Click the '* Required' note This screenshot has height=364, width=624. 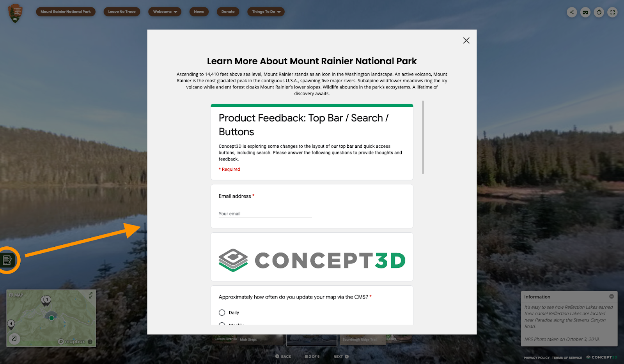pos(229,169)
